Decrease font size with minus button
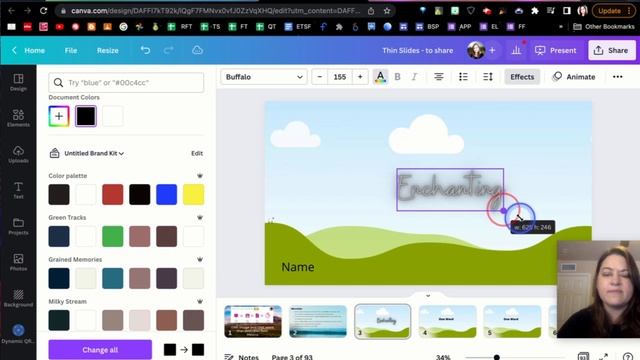640x360 pixels. click(x=320, y=77)
